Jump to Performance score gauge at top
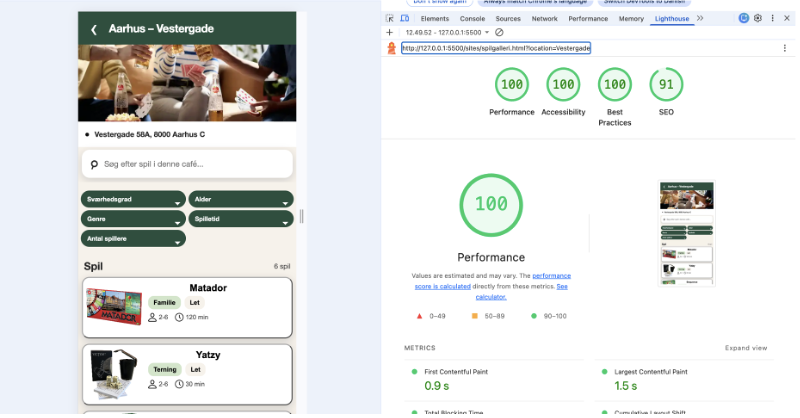Viewport: 800px width, 418px height. (512, 85)
